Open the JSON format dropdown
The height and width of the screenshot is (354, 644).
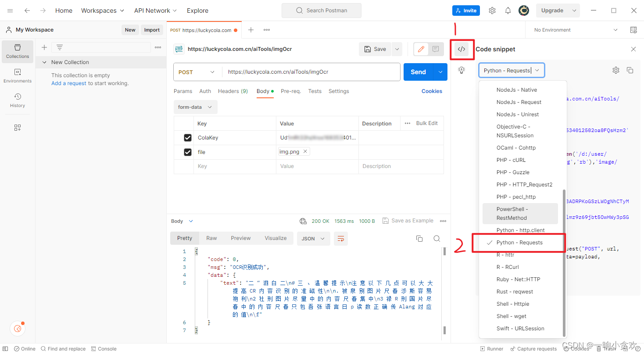click(x=313, y=239)
